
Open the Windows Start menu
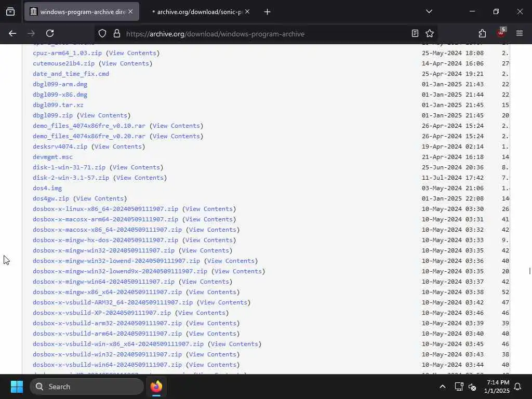click(17, 387)
